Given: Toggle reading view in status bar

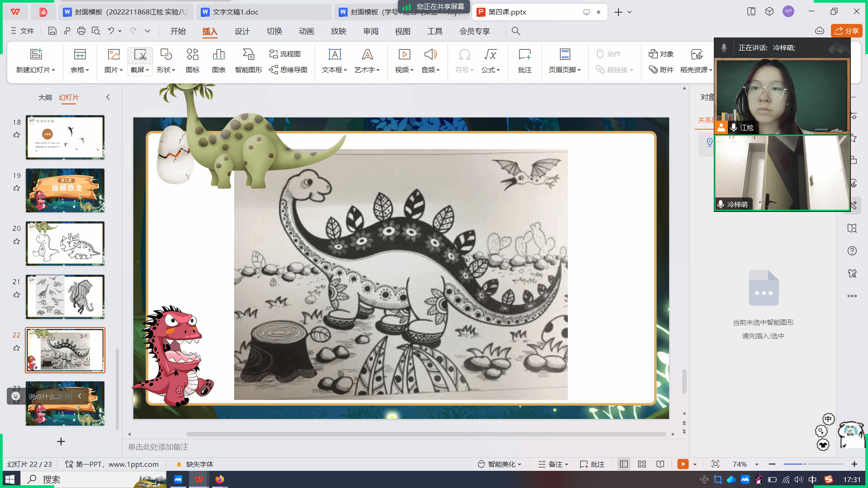Looking at the screenshot, I should click(660, 464).
